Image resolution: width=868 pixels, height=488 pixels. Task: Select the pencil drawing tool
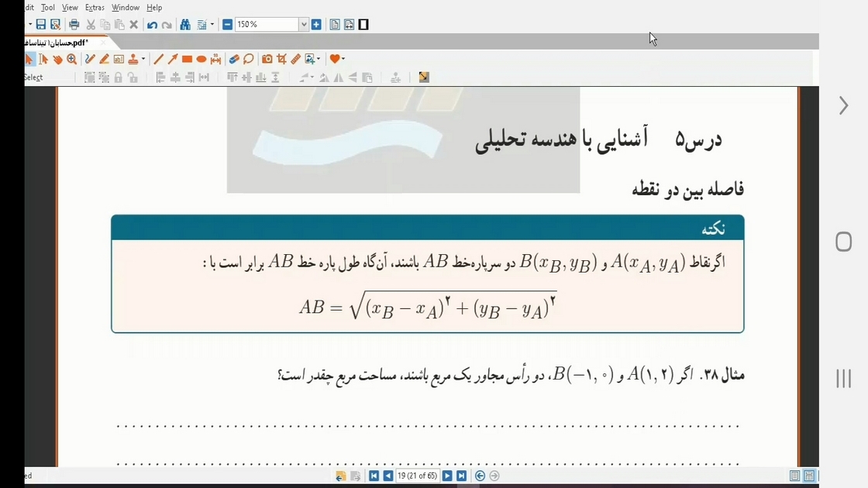[90, 59]
